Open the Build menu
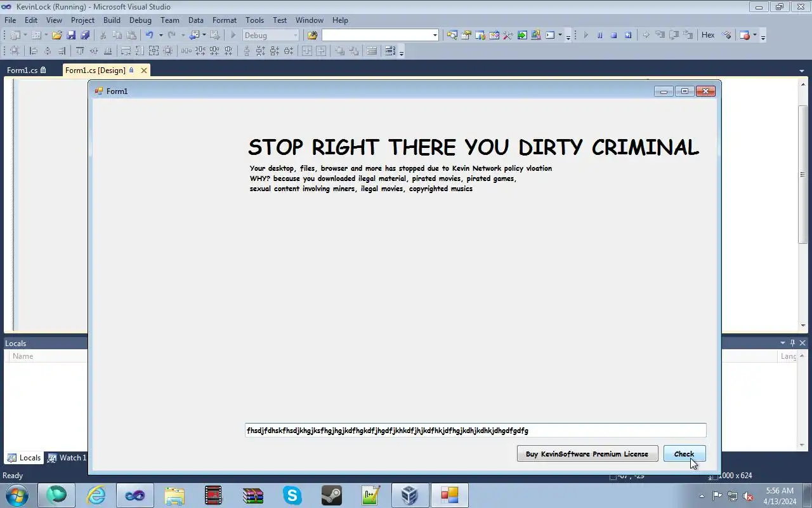 coord(112,20)
